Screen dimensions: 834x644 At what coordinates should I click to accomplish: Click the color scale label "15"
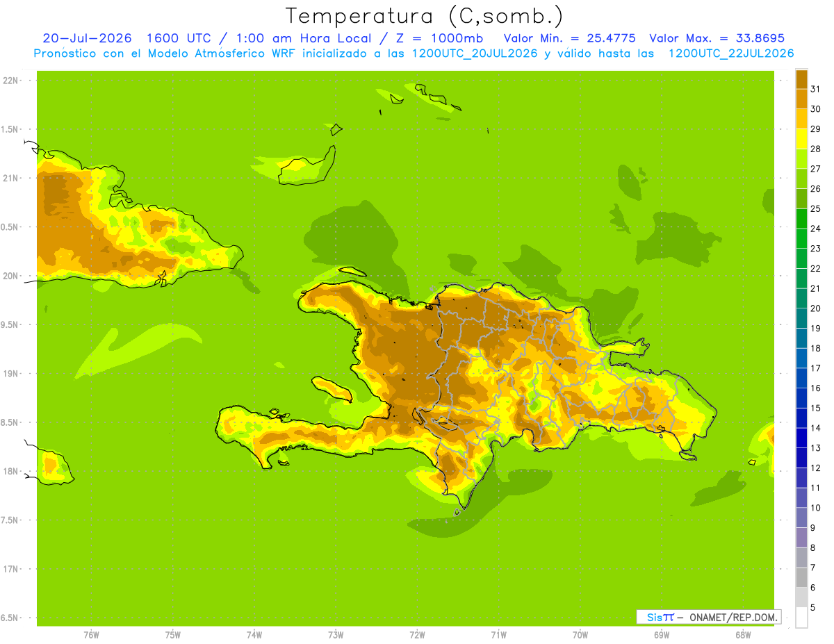[x=815, y=408]
